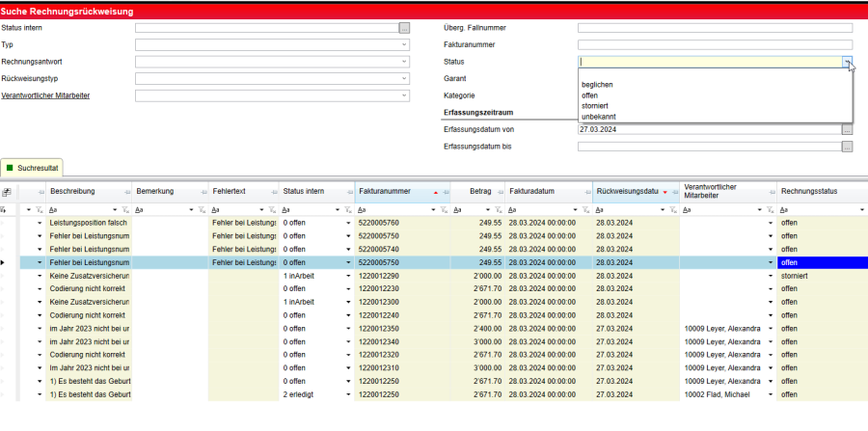Clear the Fakturadatum column filter
The width and height of the screenshot is (868, 431).
point(585,209)
